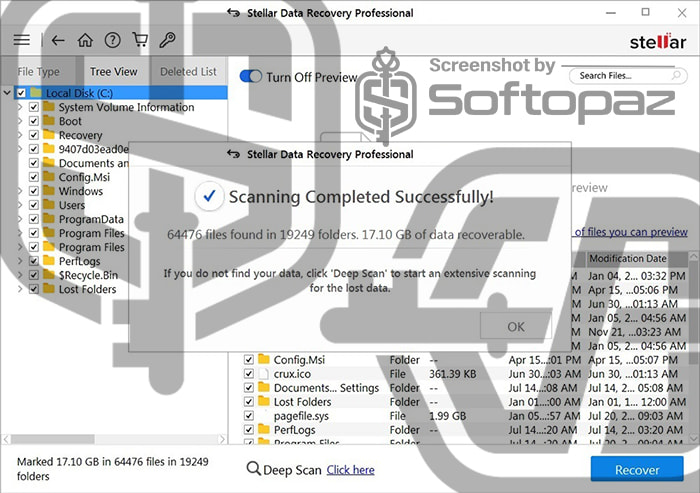The height and width of the screenshot is (493, 700).
Task: Open the activation key icon
Action: (x=167, y=40)
